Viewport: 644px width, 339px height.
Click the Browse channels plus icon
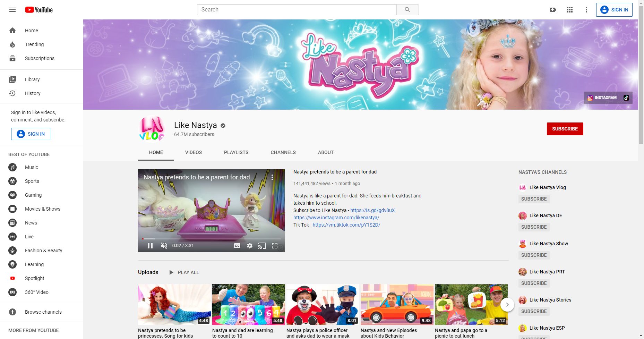[x=12, y=312]
